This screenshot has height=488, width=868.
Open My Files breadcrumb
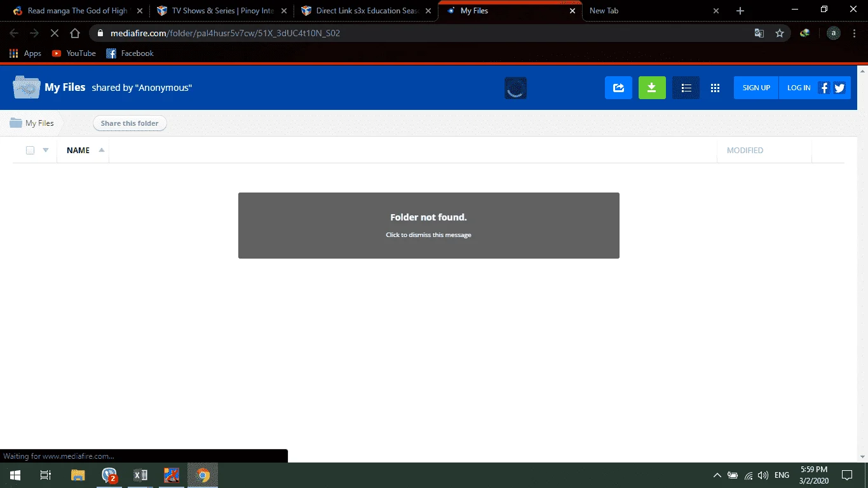pyautogui.click(x=32, y=123)
